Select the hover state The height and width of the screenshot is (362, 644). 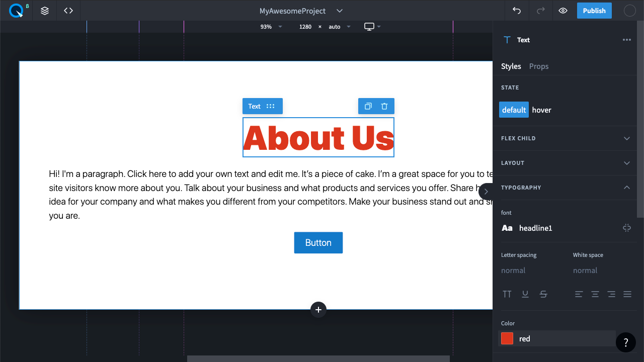point(541,110)
